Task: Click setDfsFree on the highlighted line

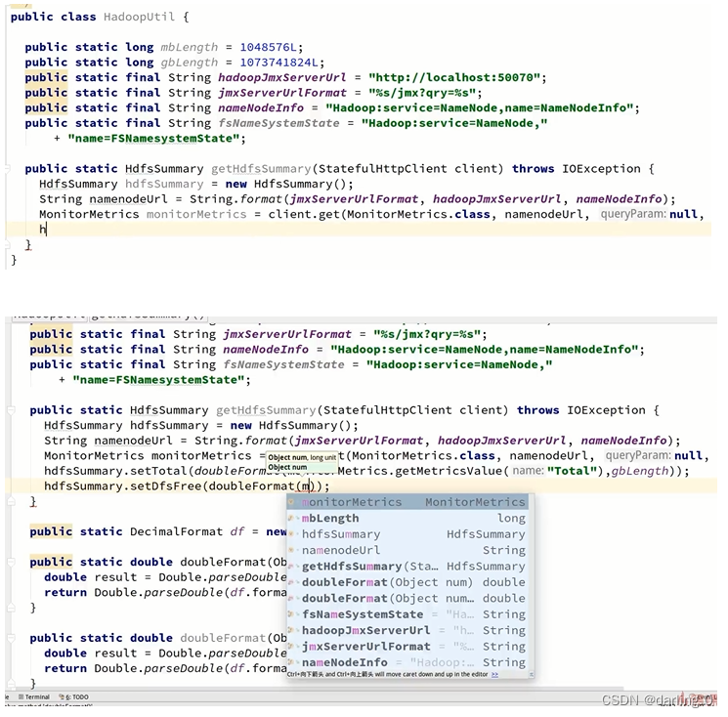Action: (x=166, y=486)
